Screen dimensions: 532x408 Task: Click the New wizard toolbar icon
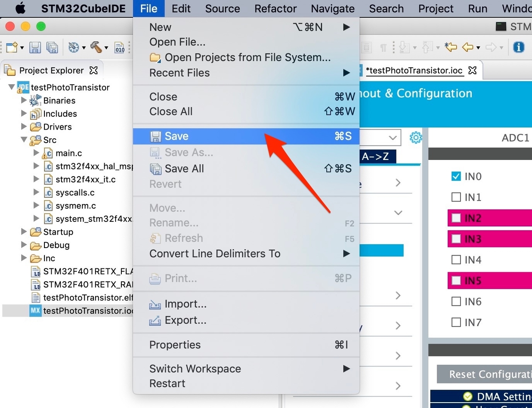pos(12,47)
